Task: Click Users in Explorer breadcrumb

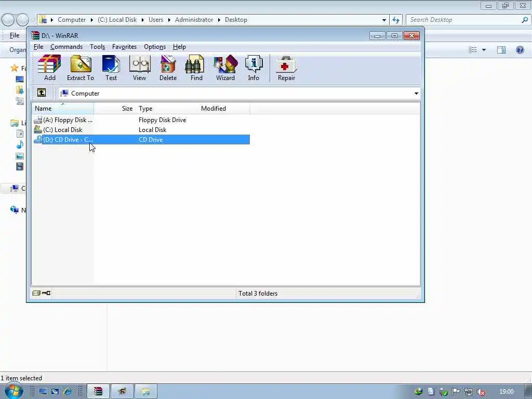Action: 156,20
